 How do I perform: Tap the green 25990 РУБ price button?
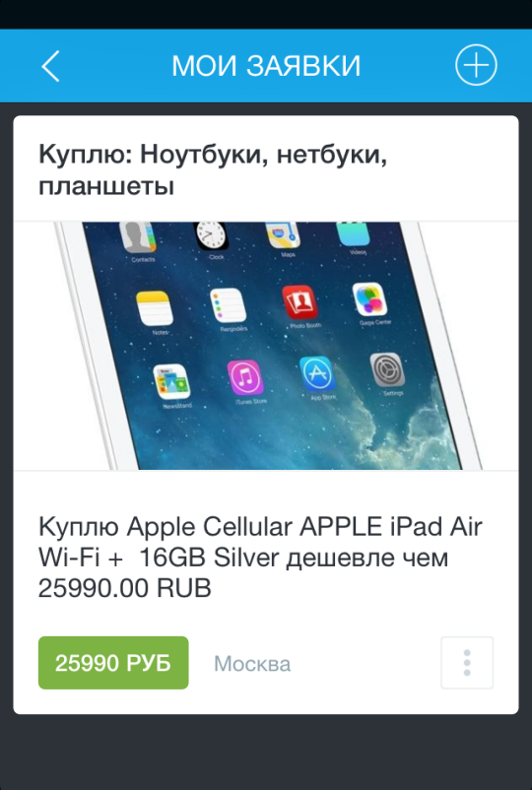click(x=113, y=663)
